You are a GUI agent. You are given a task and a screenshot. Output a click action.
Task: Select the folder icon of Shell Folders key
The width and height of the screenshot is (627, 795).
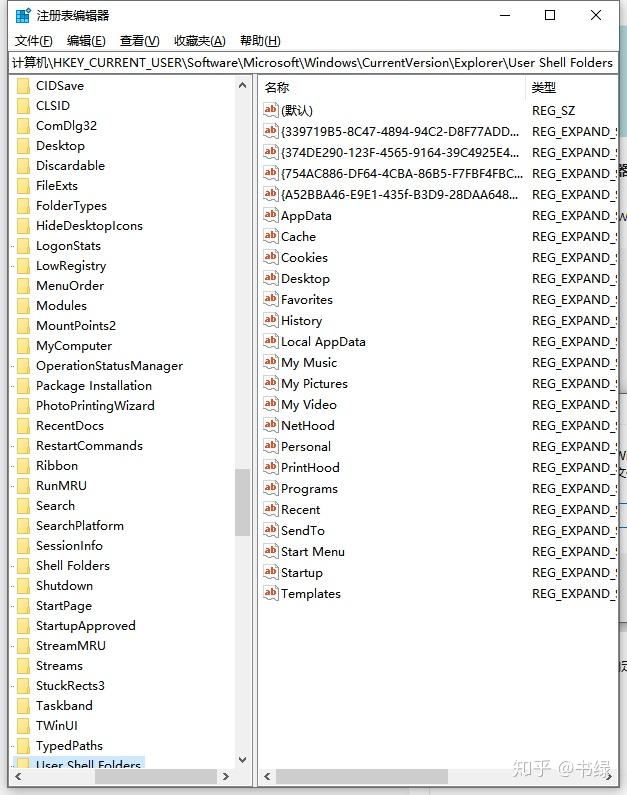pyautogui.click(x=23, y=565)
